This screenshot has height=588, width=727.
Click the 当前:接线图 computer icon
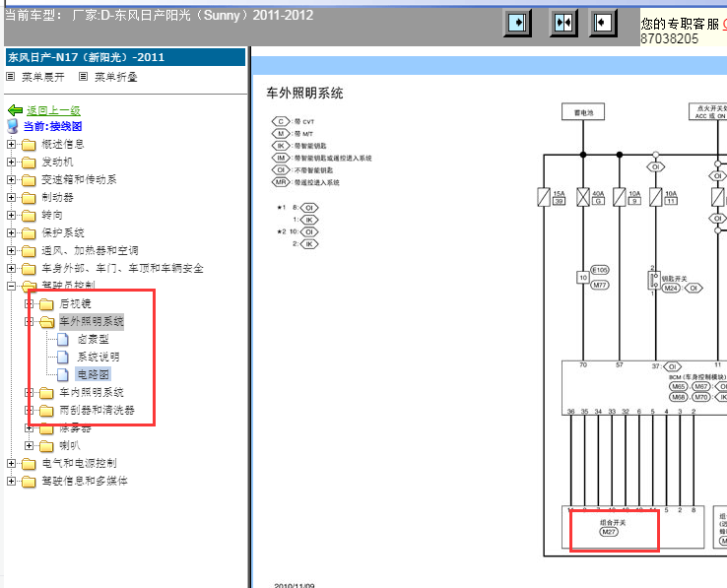(13, 126)
